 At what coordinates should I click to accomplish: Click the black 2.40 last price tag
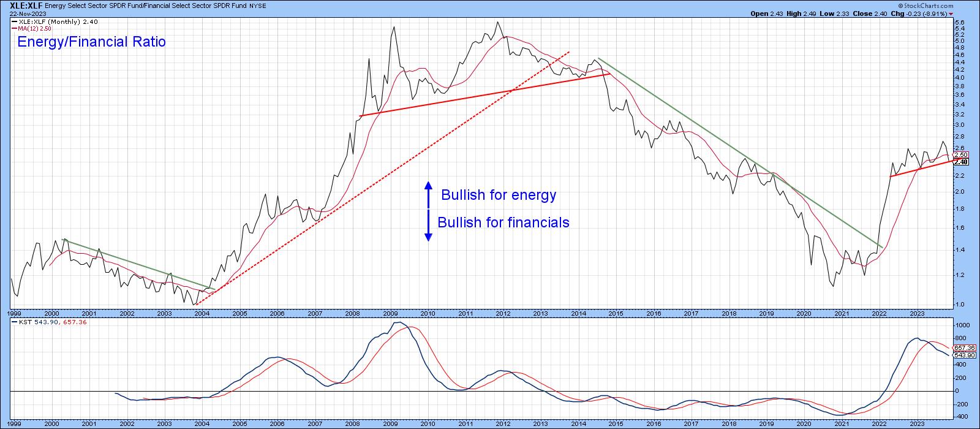coord(960,162)
